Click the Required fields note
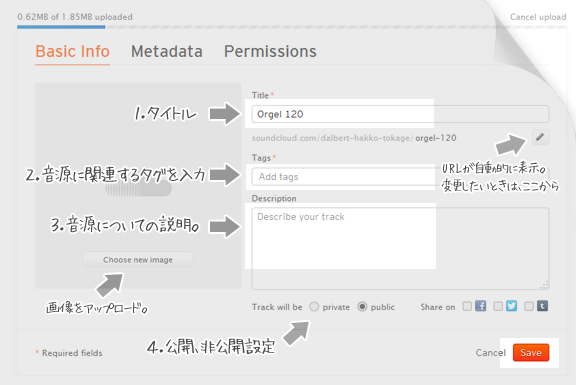Viewport: 576px width, 385px height. [x=69, y=353]
